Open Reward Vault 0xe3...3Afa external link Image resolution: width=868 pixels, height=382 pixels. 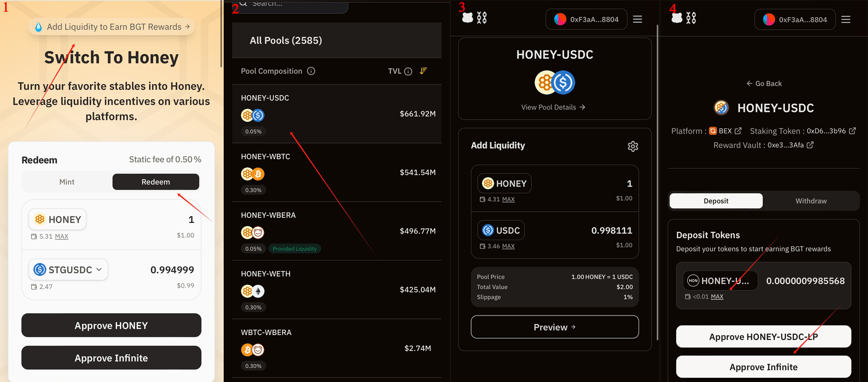pos(810,145)
